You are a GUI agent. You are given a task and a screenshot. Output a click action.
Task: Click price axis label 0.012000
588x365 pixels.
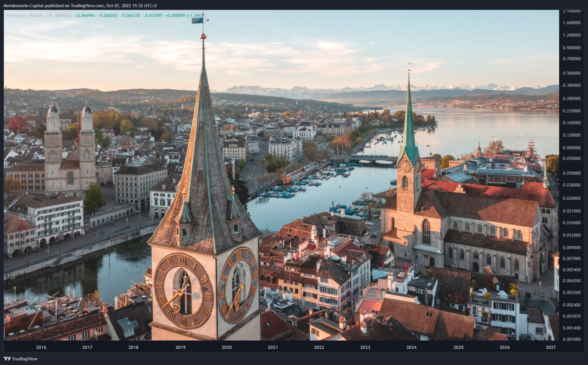coord(572,235)
